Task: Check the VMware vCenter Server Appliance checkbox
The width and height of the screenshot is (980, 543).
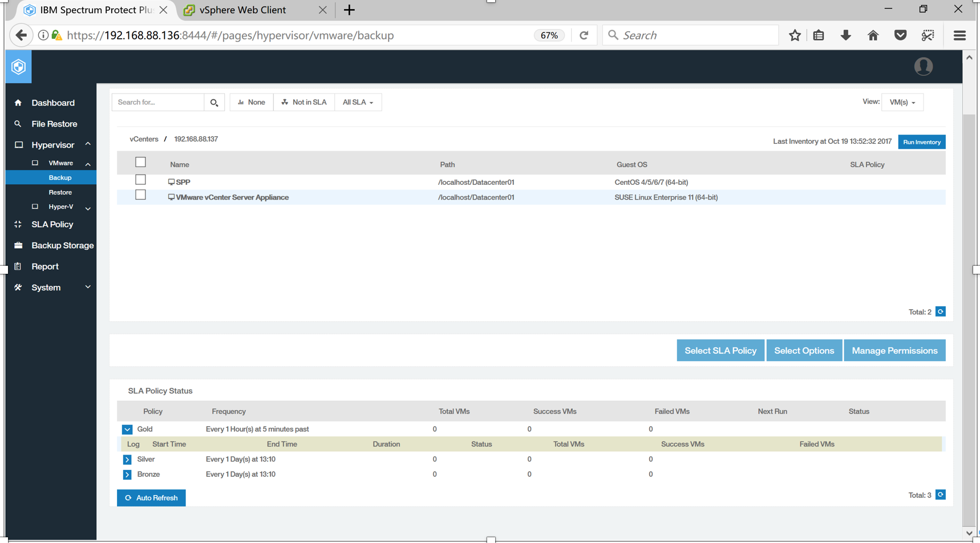Action: pos(140,195)
